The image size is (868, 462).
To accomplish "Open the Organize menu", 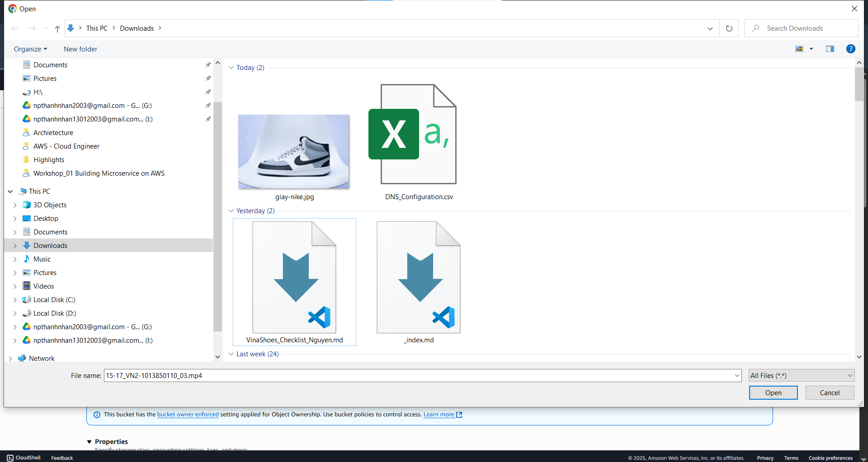I will [x=30, y=49].
